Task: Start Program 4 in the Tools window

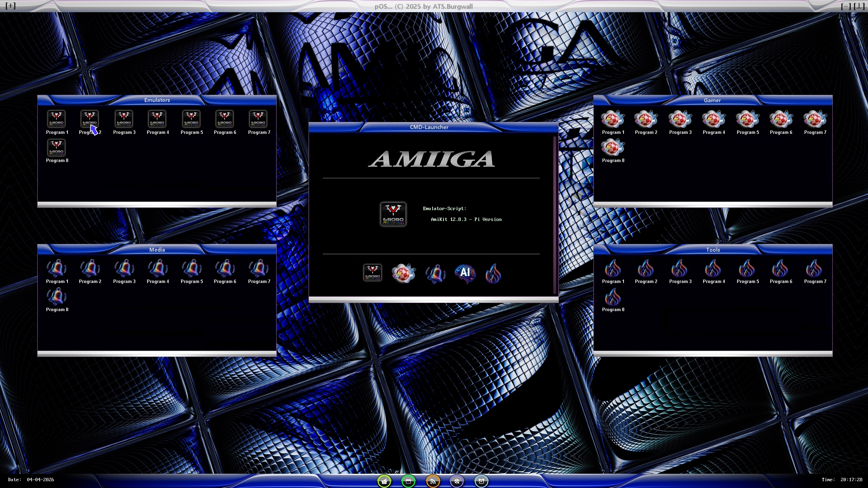Action: point(713,269)
